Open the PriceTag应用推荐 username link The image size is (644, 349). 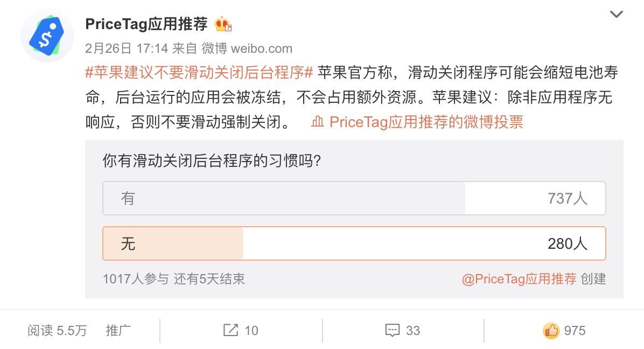tap(146, 24)
